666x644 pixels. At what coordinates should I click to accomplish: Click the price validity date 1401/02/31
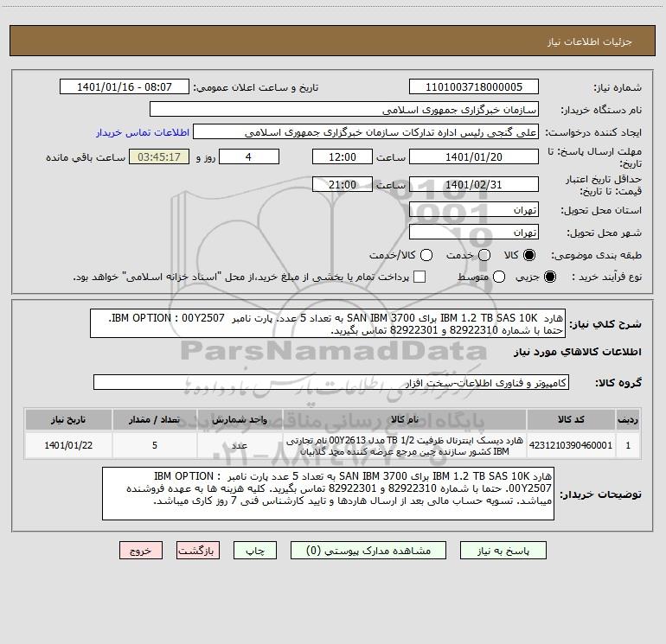pos(474,185)
